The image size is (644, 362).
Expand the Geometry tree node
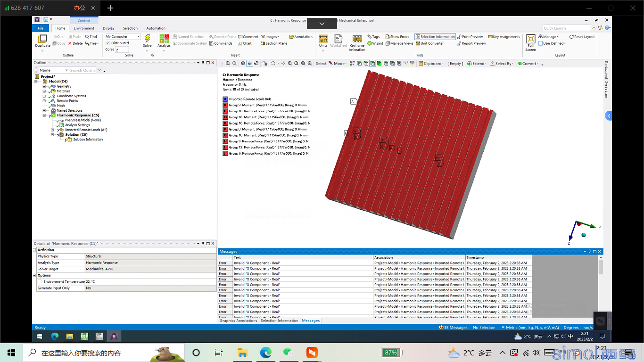(44, 86)
